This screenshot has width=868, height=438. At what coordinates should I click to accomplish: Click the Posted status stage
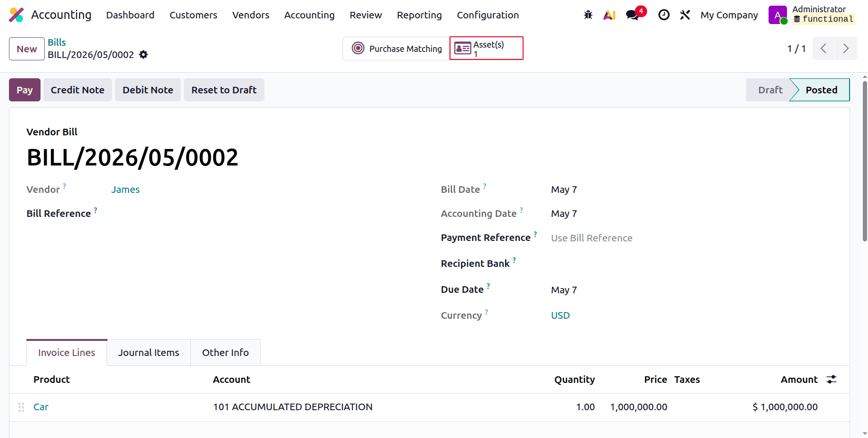click(821, 90)
